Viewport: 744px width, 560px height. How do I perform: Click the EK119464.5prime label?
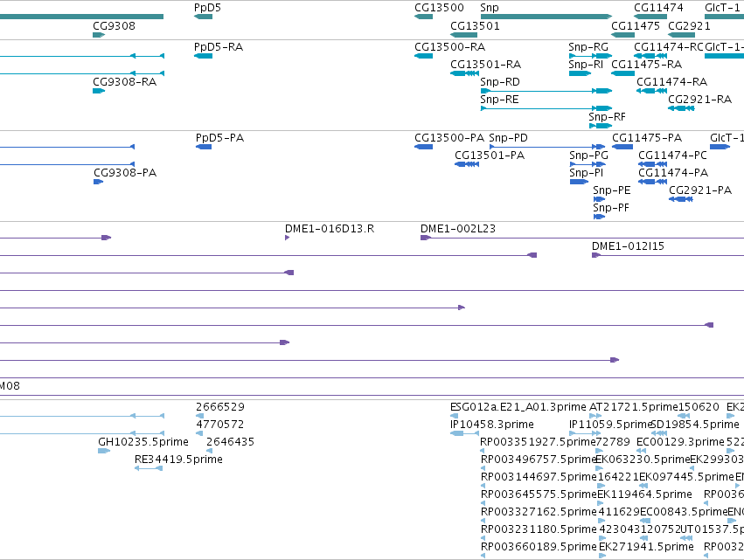(644, 495)
